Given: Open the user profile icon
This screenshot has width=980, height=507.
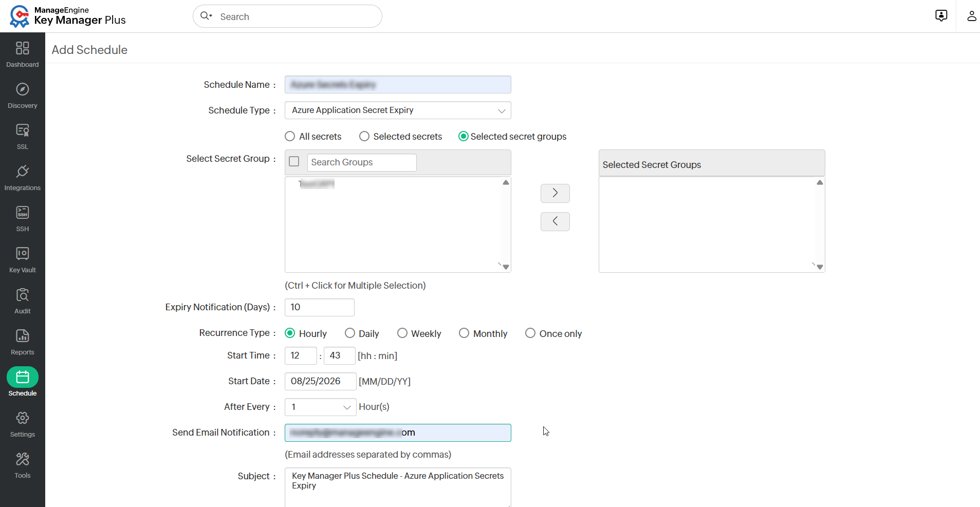Looking at the screenshot, I should (971, 16).
